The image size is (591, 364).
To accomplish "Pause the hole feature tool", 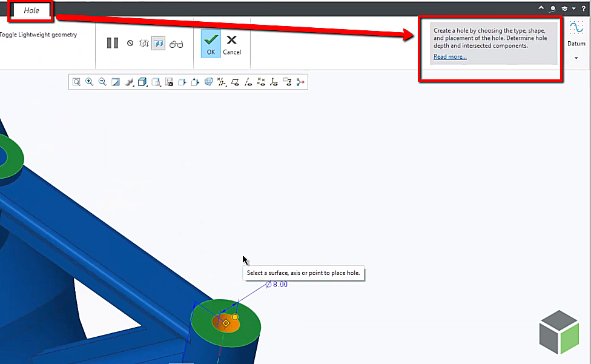I will (x=112, y=43).
